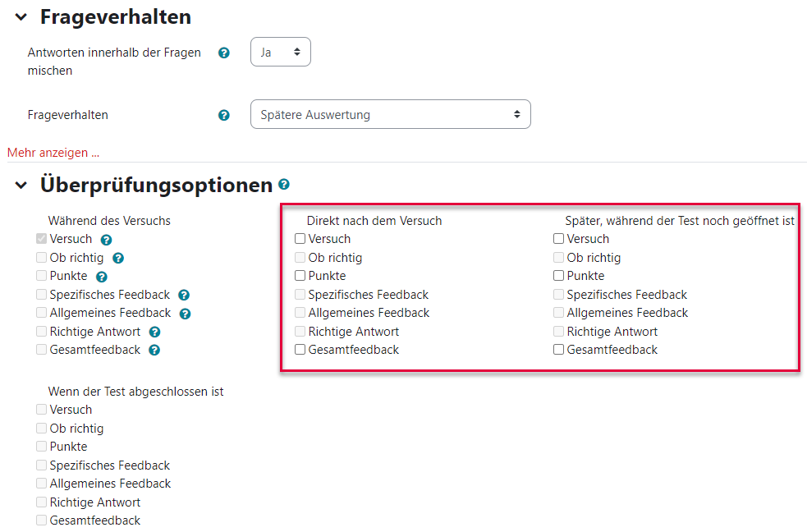The height and width of the screenshot is (532, 807).
Task: Open help for Versuch during attempt
Action: [107, 240]
